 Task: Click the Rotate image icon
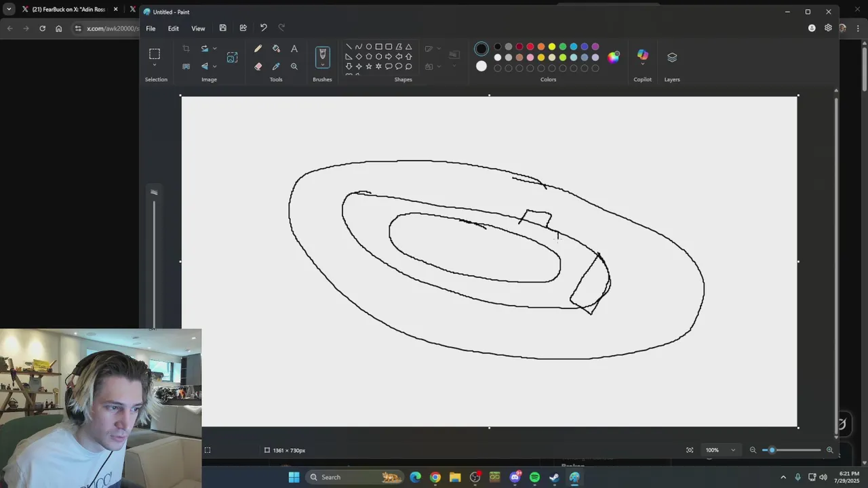[x=205, y=49]
